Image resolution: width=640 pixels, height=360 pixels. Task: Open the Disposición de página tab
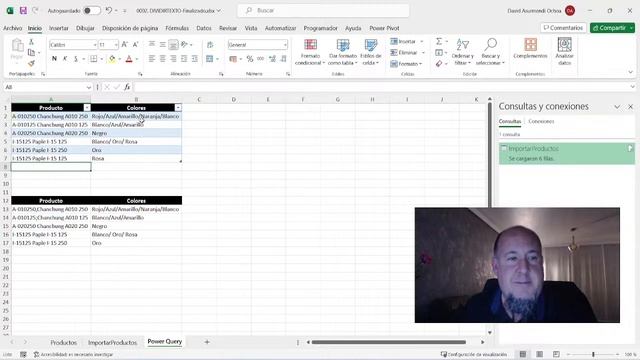(x=130, y=28)
